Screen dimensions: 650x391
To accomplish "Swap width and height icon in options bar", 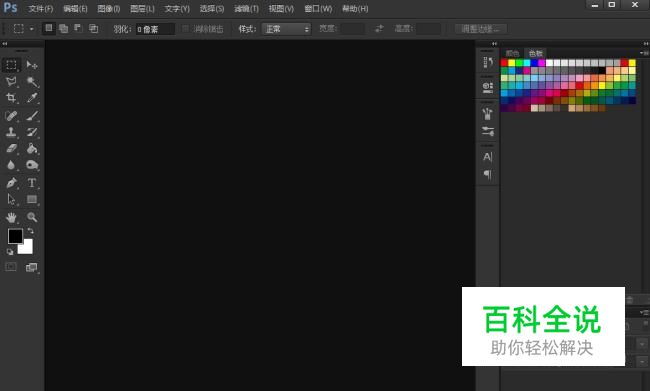I will (379, 29).
